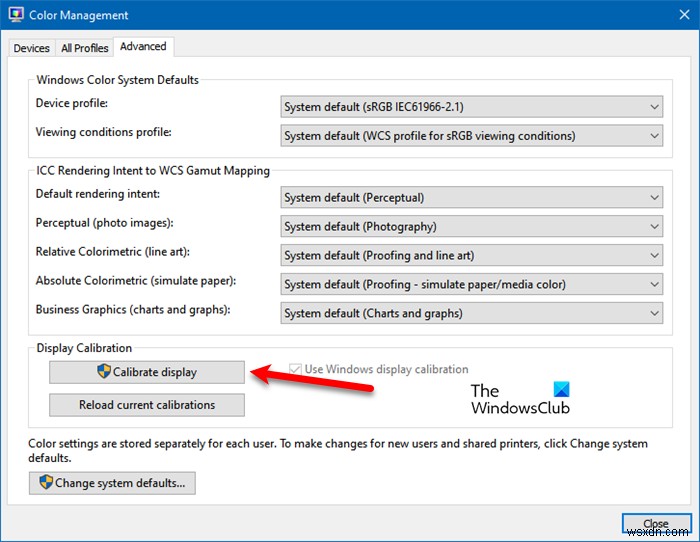This screenshot has height=542, width=700.
Task: Click the 'Viewing conditions profile:' label
Action: tap(104, 132)
